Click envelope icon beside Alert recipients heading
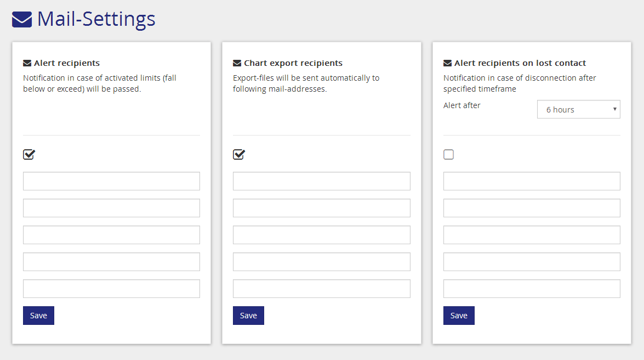The image size is (644, 360). pos(27,63)
